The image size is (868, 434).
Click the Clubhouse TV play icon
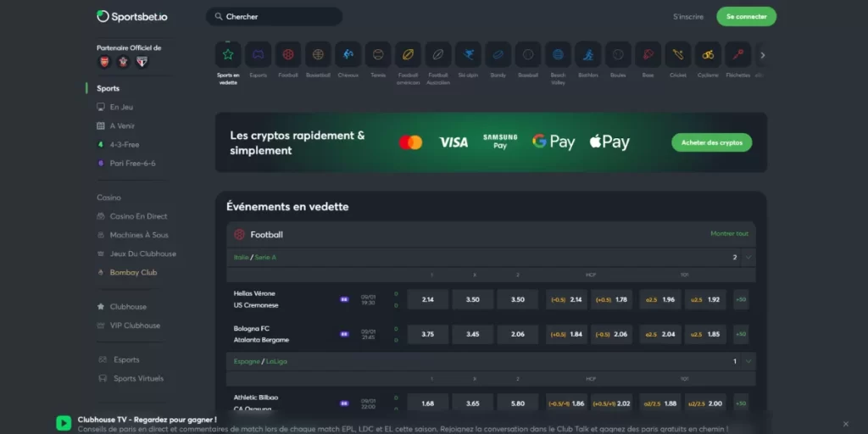point(64,424)
